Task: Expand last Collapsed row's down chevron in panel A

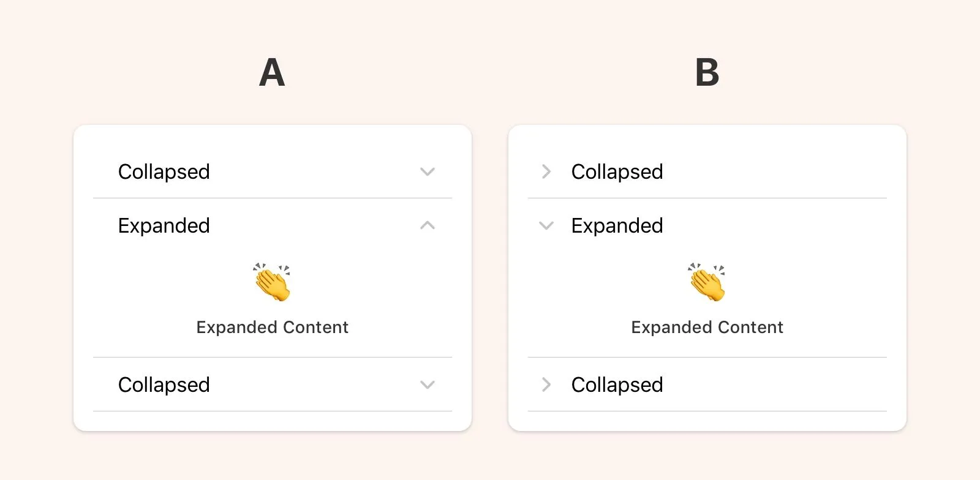Action: tap(428, 385)
